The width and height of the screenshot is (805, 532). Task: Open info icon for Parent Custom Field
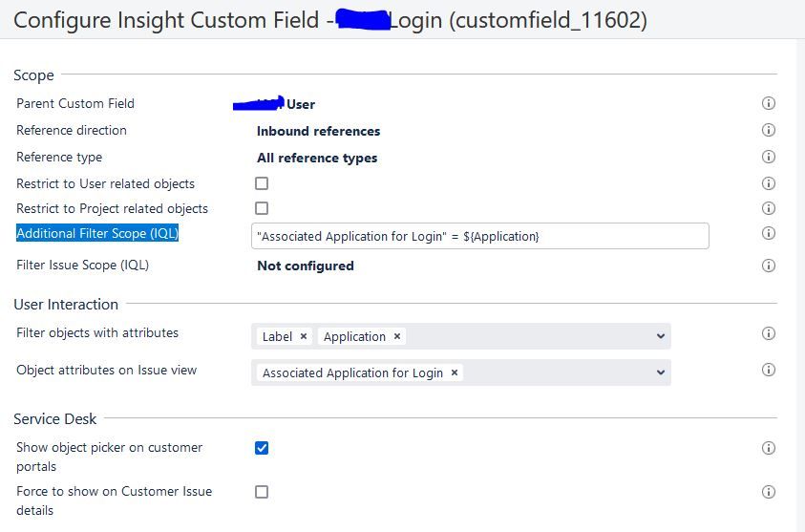coord(768,103)
